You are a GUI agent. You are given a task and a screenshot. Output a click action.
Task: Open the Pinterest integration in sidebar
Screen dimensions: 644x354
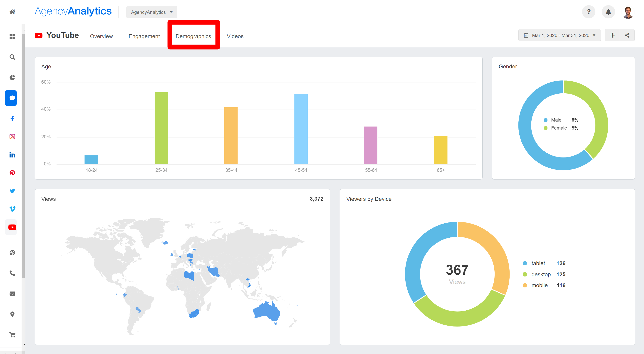[x=12, y=173]
